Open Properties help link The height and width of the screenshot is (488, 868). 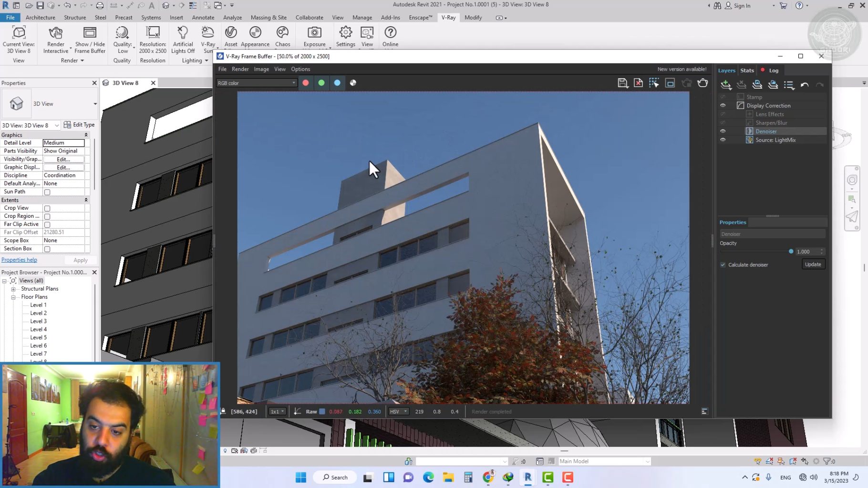point(19,260)
